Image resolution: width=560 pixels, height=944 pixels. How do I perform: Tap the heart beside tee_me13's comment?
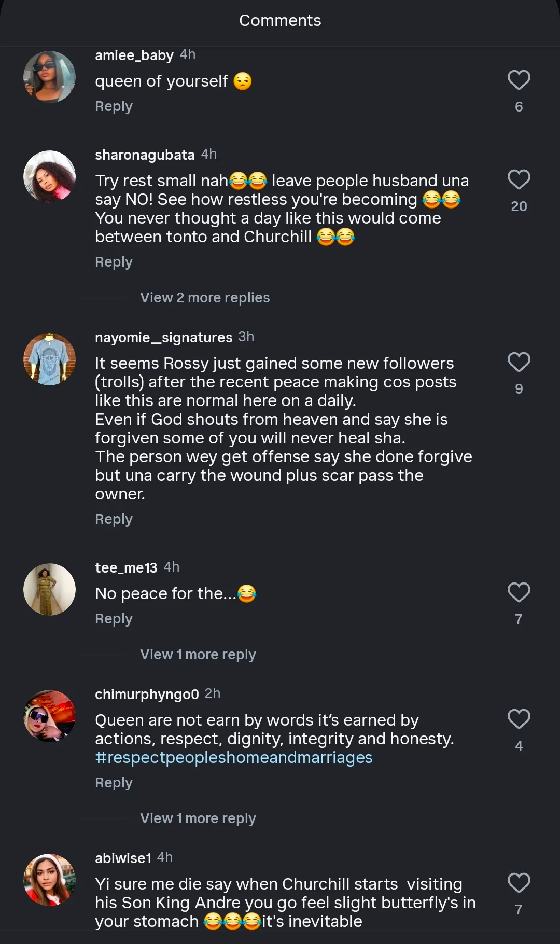tap(519, 593)
